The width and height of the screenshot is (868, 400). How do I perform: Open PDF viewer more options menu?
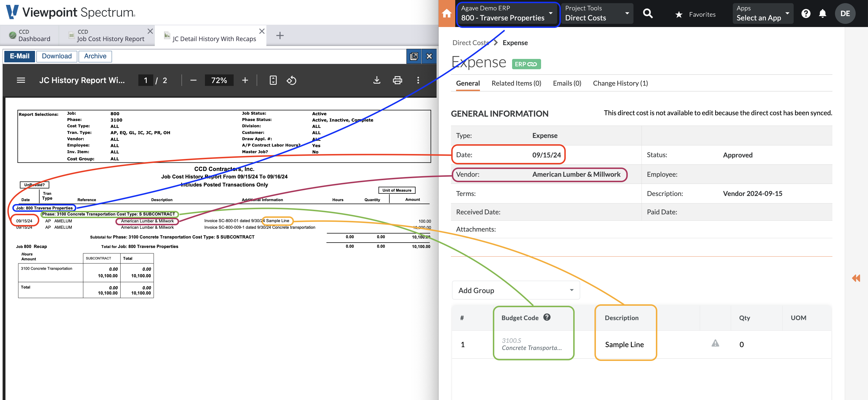pyautogui.click(x=418, y=80)
